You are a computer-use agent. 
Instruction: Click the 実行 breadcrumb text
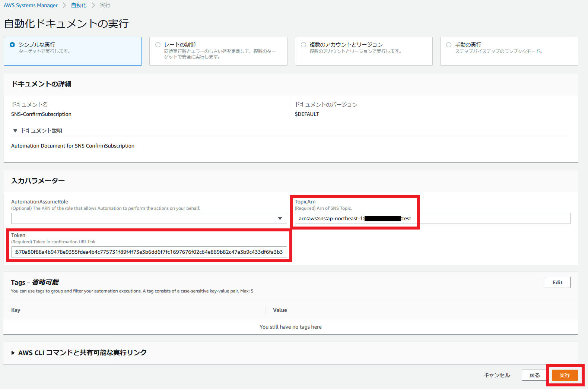pos(105,5)
